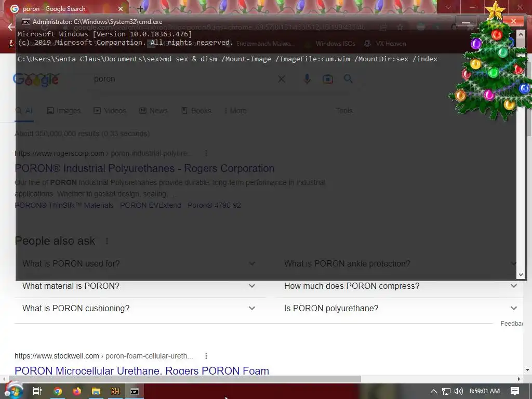
Task: Open a new Chrome tab
Action: pos(140,9)
